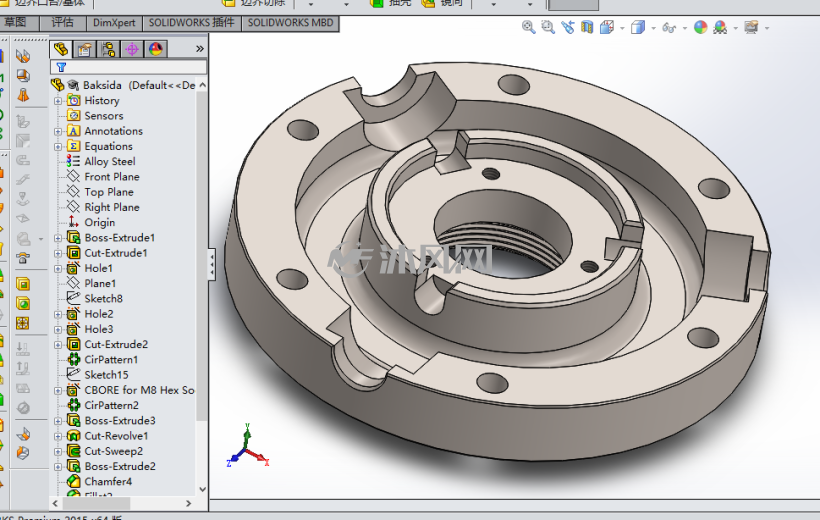Screen dimensions: 820x520
Task: Expand the Cut-Revolve1 feature
Action: (x=58, y=436)
